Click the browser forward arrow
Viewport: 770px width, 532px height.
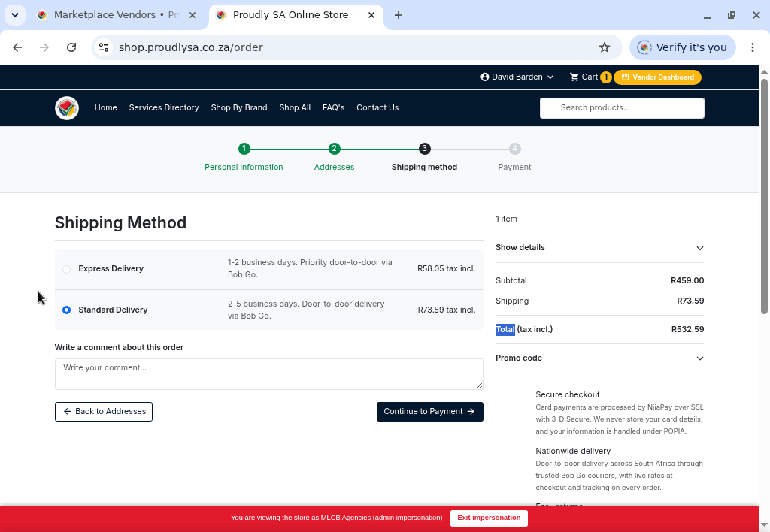click(x=44, y=47)
